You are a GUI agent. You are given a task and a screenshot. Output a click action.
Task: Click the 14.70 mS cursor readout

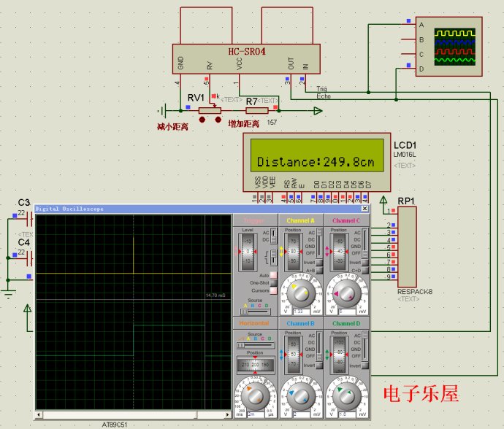[215, 295]
